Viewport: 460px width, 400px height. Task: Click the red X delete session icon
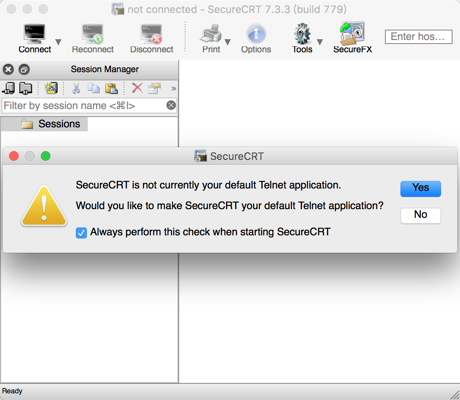[x=137, y=88]
